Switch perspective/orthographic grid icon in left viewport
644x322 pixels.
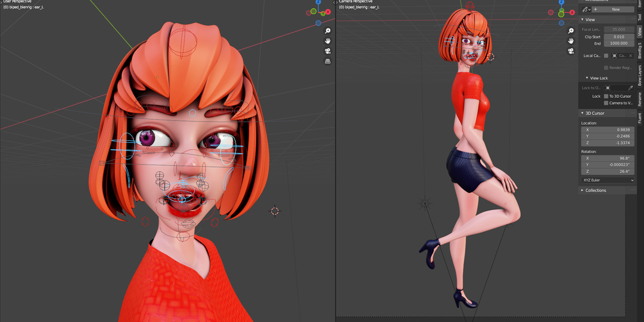pos(327,61)
